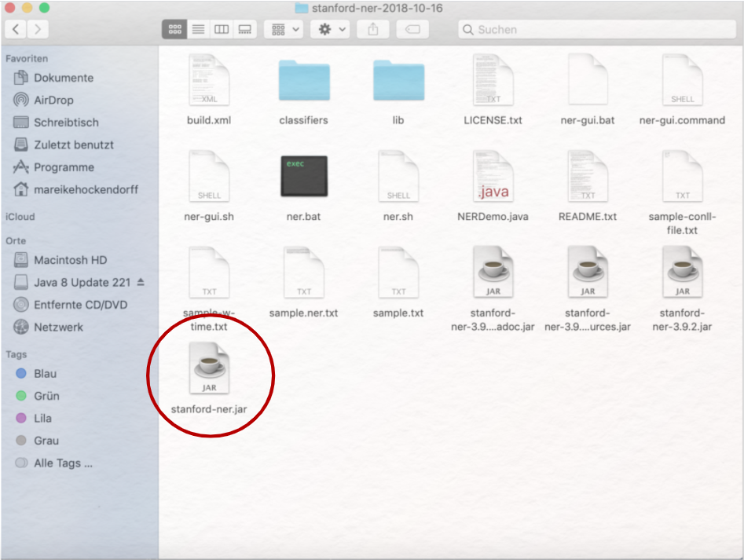Switch to column view mode

pos(222,29)
